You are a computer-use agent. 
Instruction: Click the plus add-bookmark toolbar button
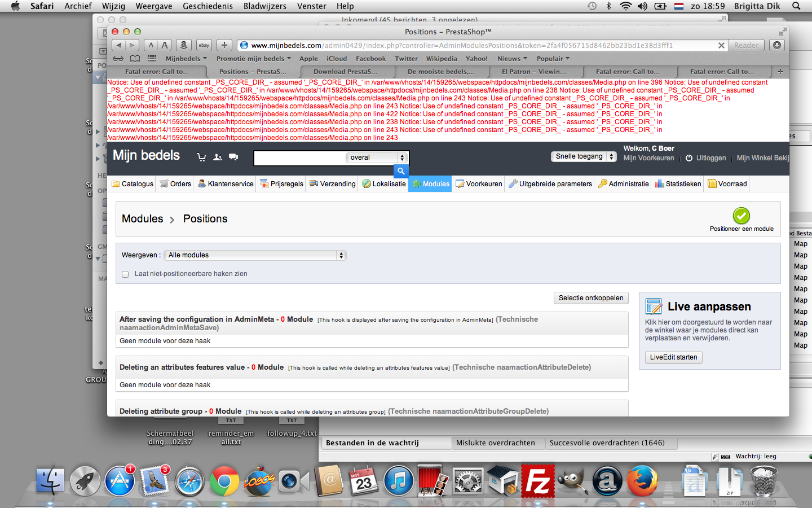tap(224, 45)
